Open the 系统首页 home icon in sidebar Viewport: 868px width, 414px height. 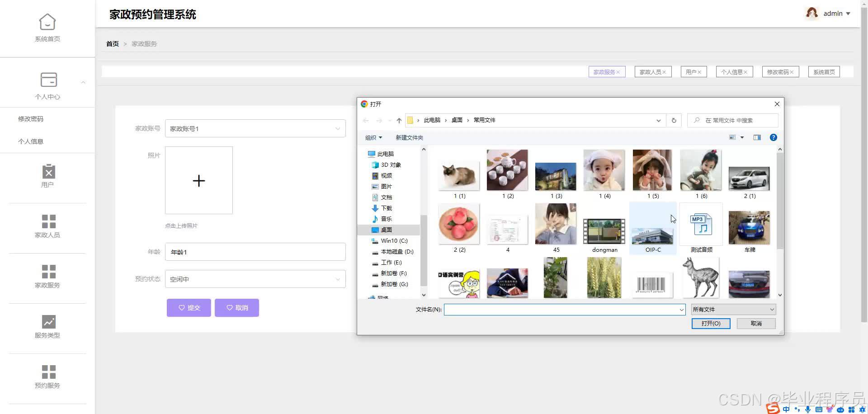(x=47, y=22)
